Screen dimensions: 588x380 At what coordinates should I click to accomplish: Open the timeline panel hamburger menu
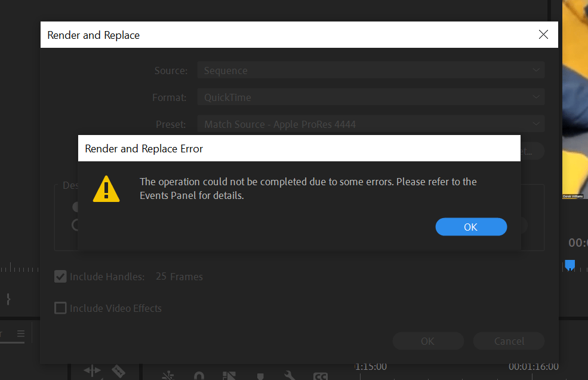click(21, 334)
